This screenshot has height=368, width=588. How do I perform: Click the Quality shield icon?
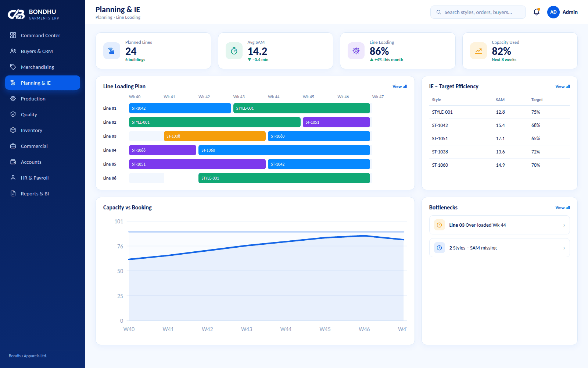13,114
